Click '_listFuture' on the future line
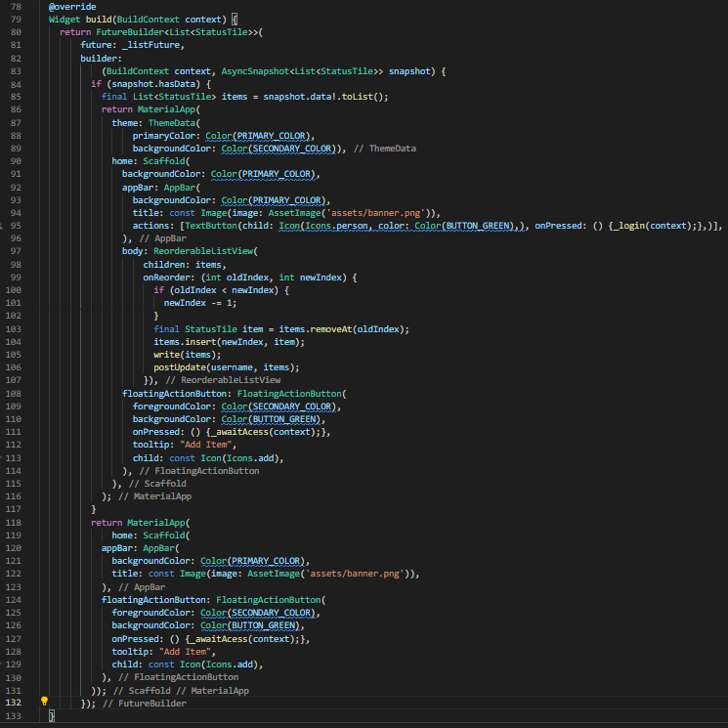The image size is (728, 728). (150, 45)
